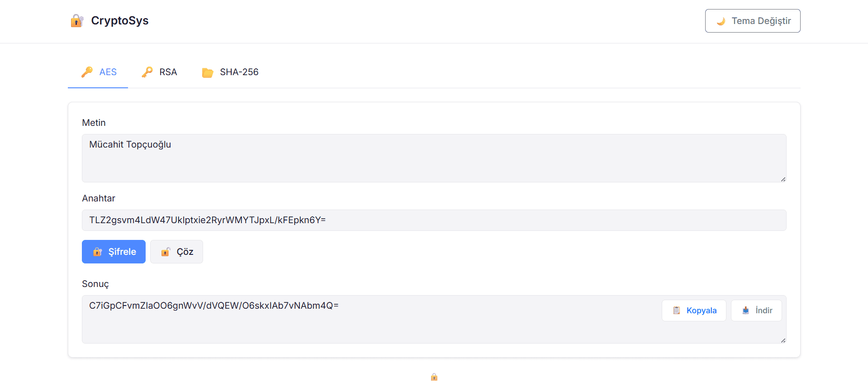Toggle theme with Tema Değiştir button
This screenshot has width=868, height=392.
click(753, 21)
